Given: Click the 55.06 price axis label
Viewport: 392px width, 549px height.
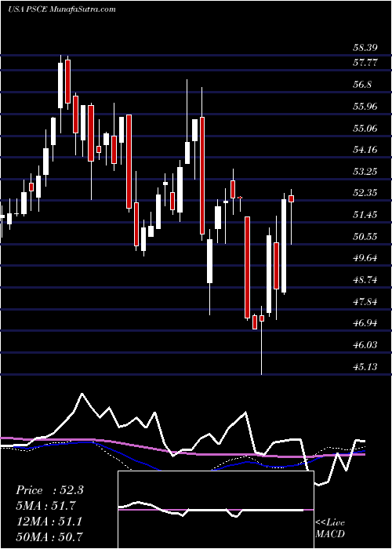Looking at the screenshot, I should click(x=365, y=129).
